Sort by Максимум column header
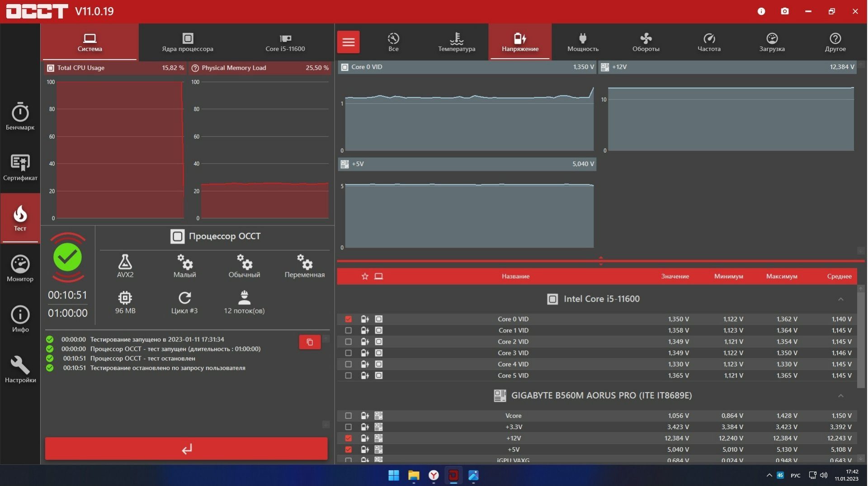The image size is (868, 486). pos(782,276)
